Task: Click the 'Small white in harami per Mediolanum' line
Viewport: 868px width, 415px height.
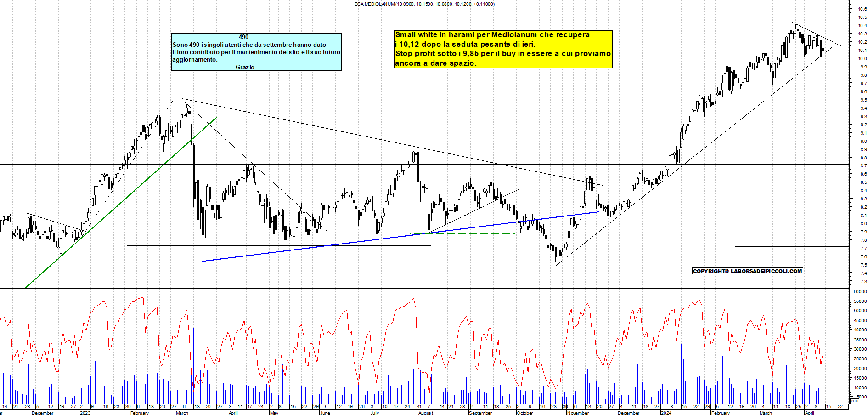Action: 492,34
